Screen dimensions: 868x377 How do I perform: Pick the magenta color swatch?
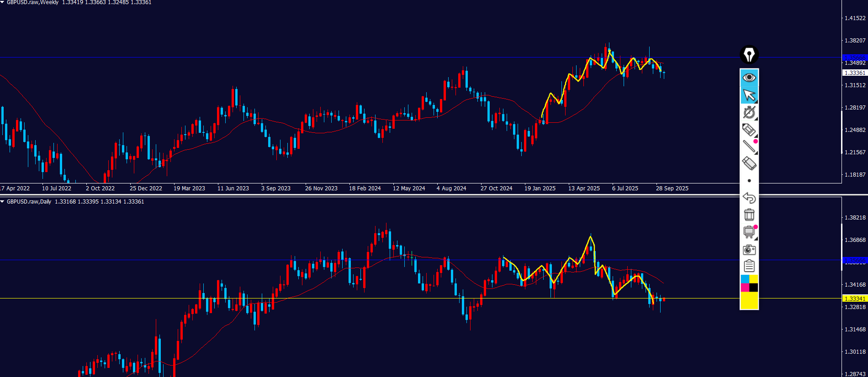click(745, 288)
